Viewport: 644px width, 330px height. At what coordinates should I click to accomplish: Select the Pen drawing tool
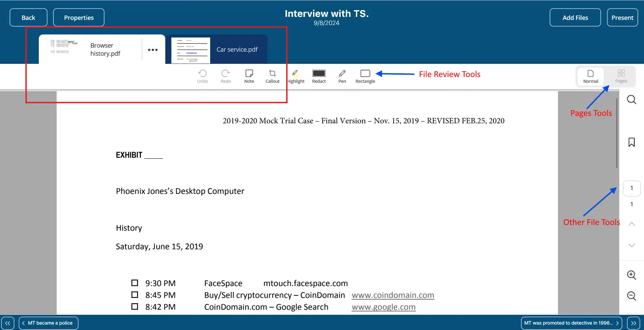[x=342, y=76]
